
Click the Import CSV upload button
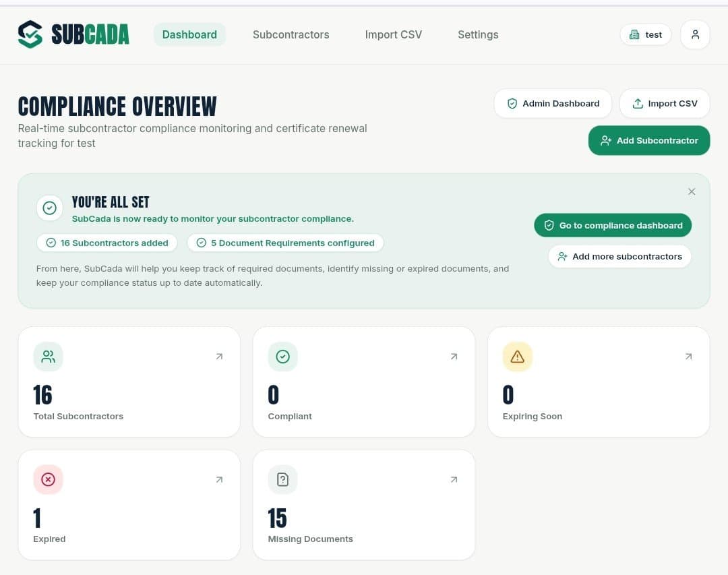[x=665, y=104]
